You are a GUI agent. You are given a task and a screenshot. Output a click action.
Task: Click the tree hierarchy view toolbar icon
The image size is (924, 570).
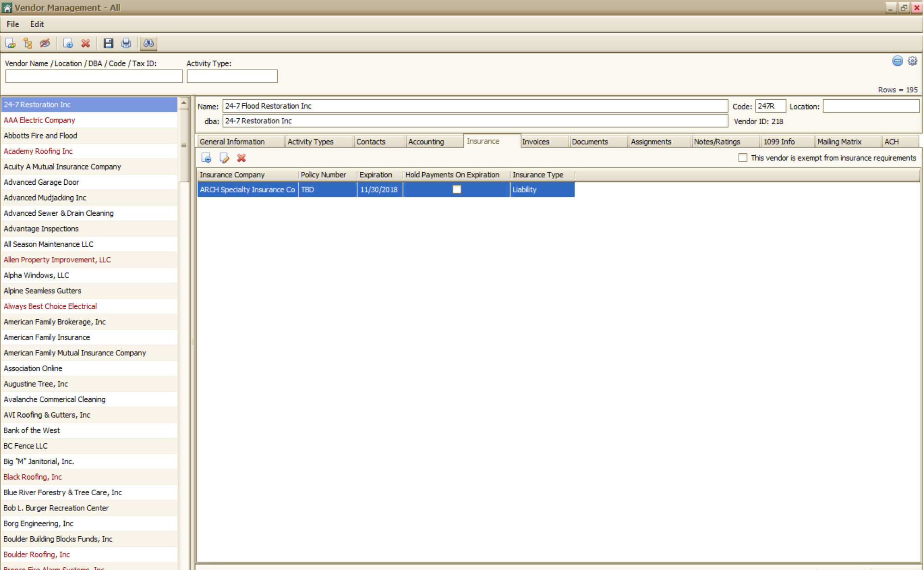pos(28,43)
